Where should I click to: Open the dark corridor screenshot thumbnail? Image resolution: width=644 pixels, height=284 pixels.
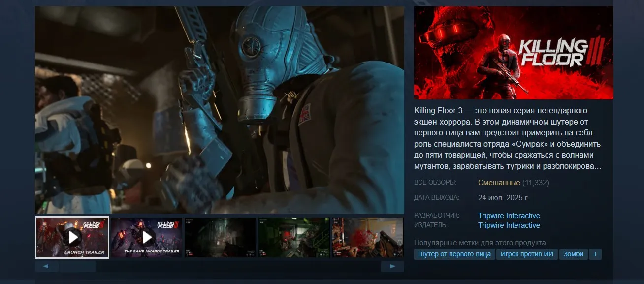221,238
